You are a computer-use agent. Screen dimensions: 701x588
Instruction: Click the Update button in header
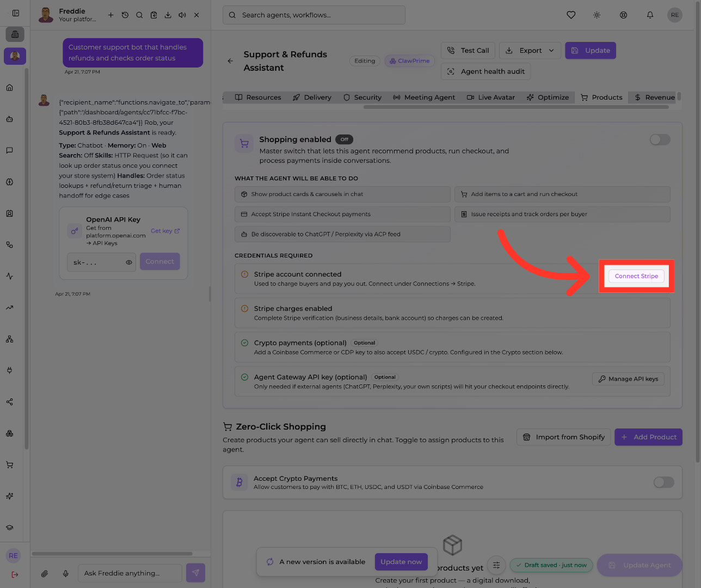[591, 51]
